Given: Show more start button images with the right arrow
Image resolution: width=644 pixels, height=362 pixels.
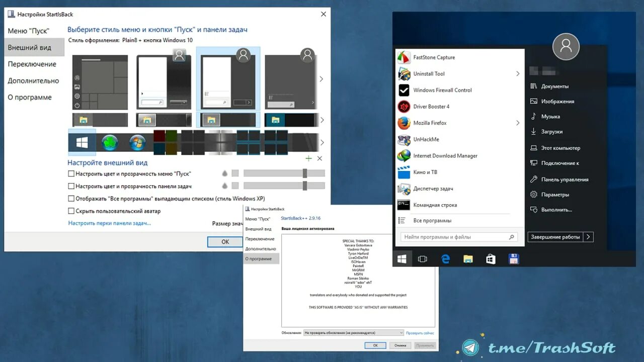Looking at the screenshot, I should [321, 143].
